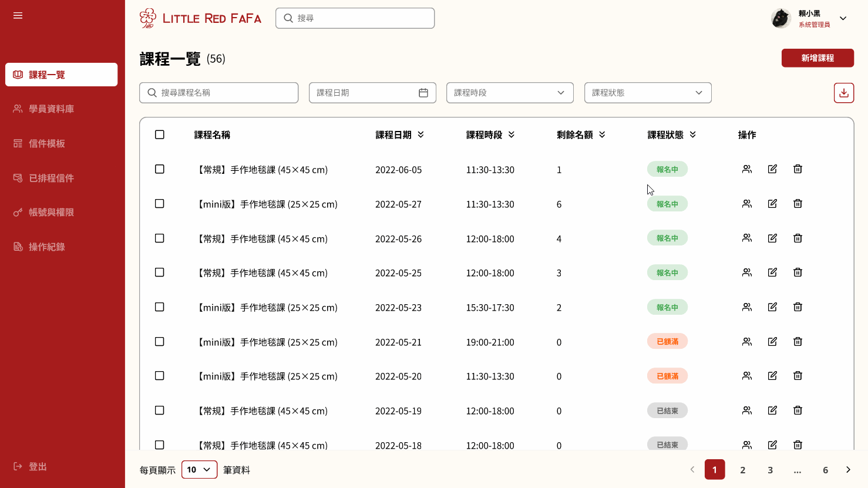Click the hamburger menu icon in sidebar
The image size is (868, 488).
(18, 15)
